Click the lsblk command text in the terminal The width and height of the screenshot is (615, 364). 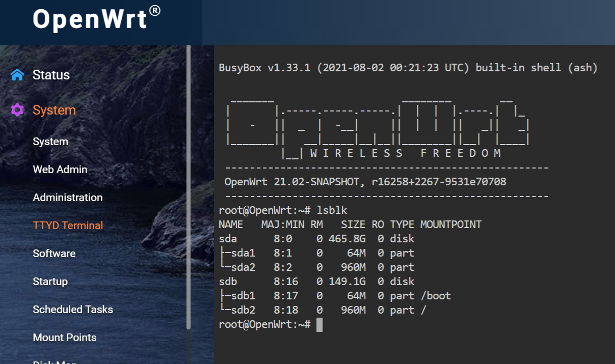click(x=332, y=210)
